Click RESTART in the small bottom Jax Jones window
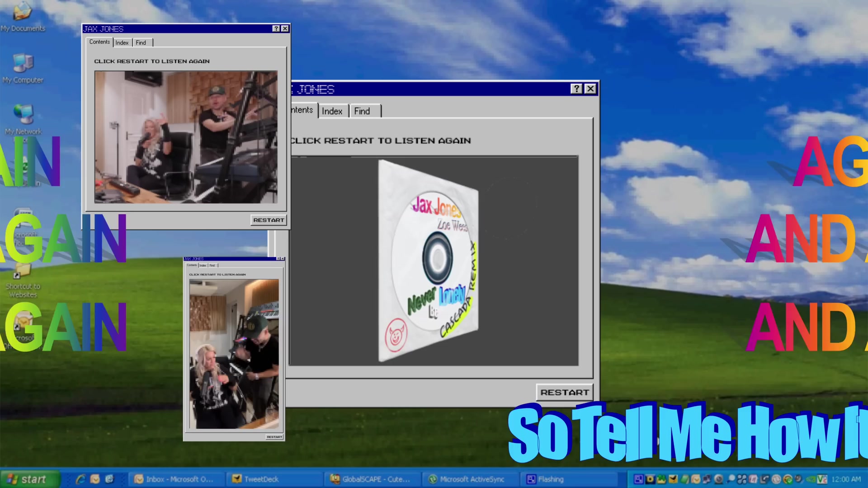The image size is (868, 488). point(274,437)
